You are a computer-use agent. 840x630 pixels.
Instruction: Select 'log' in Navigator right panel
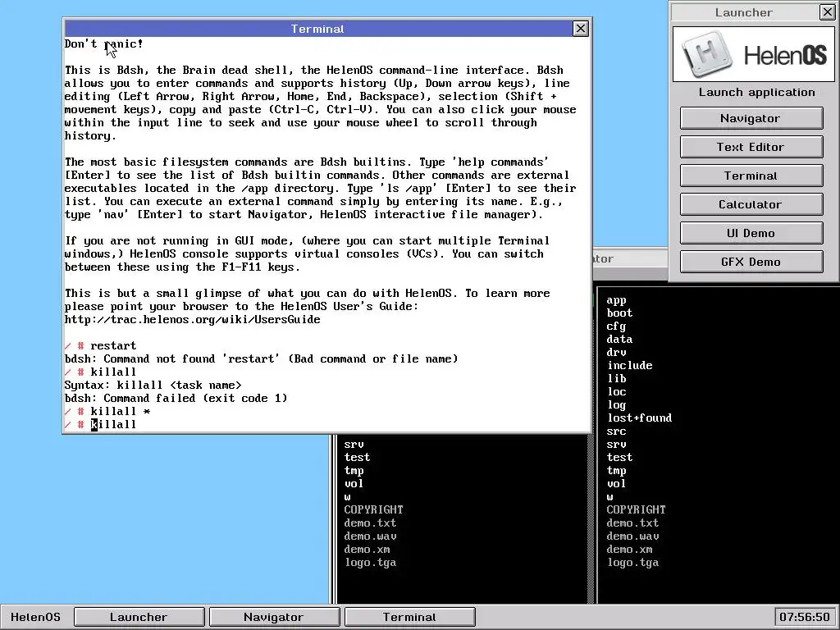(616, 405)
